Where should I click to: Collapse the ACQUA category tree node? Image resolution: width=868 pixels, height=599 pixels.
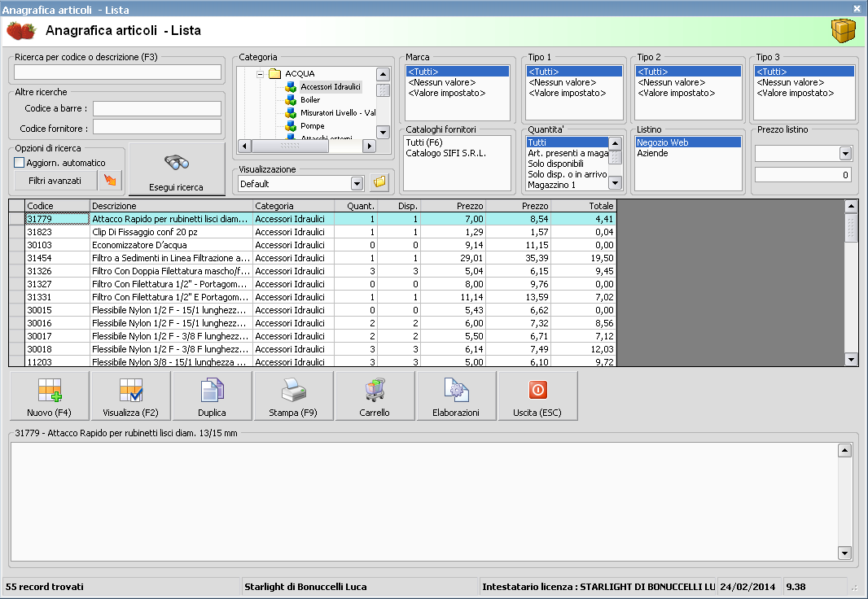point(261,74)
